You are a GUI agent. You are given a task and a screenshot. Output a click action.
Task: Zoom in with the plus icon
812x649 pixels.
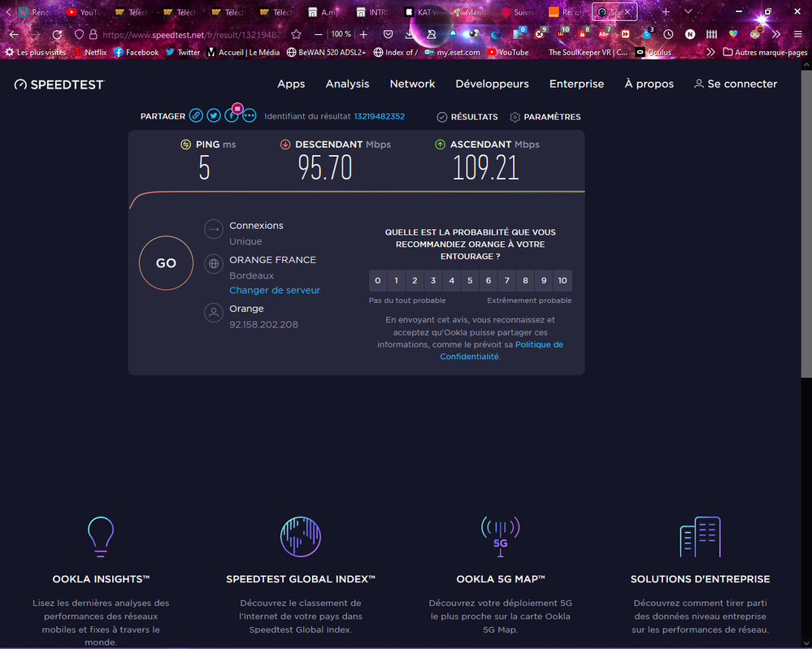tap(363, 34)
